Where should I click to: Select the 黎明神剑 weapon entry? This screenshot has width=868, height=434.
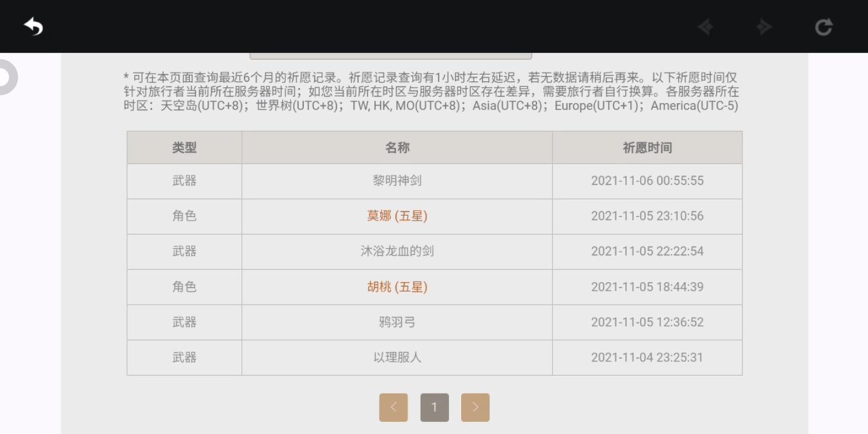[397, 181]
